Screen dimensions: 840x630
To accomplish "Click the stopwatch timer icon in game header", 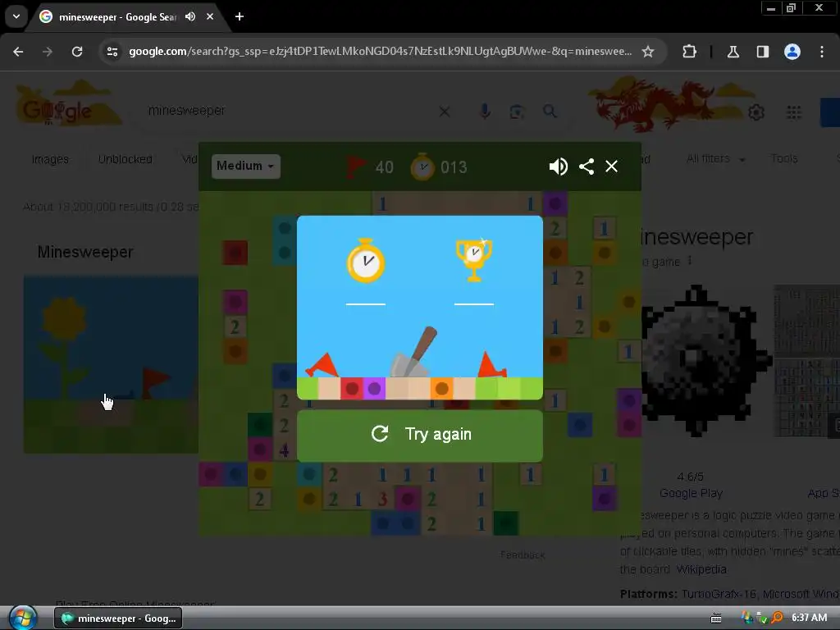I will 422,167.
